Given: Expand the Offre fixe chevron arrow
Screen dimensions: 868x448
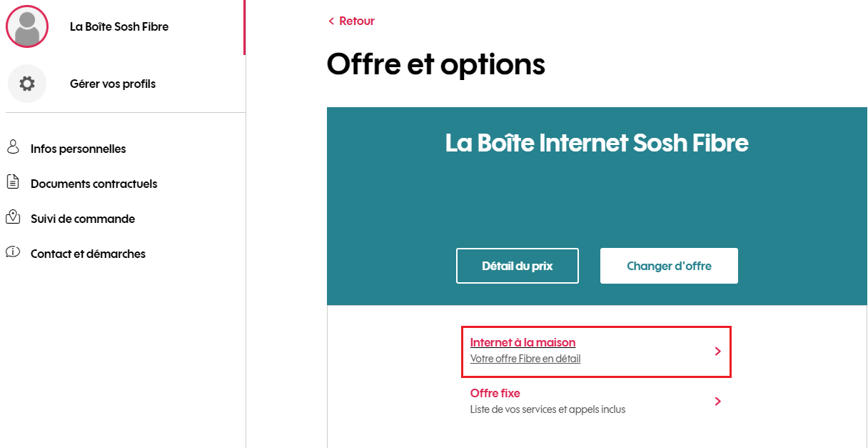Looking at the screenshot, I should [x=718, y=402].
